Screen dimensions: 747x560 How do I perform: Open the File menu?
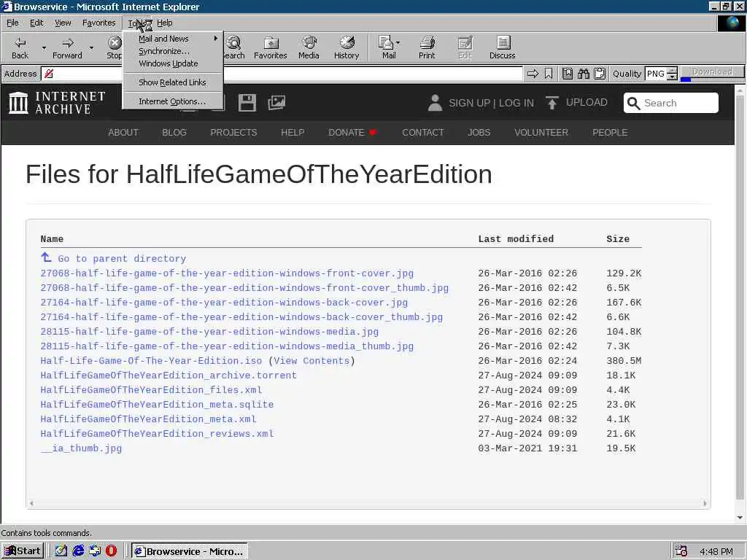(12, 23)
